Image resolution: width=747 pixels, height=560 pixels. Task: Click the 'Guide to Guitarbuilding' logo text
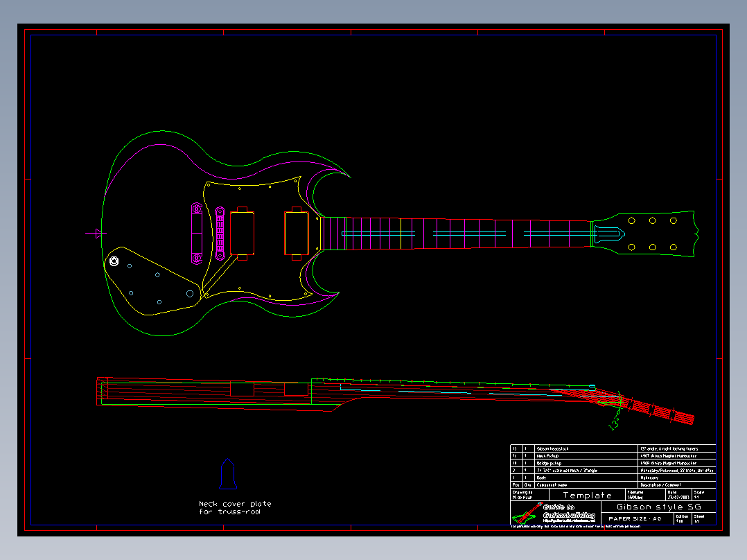tap(570, 511)
